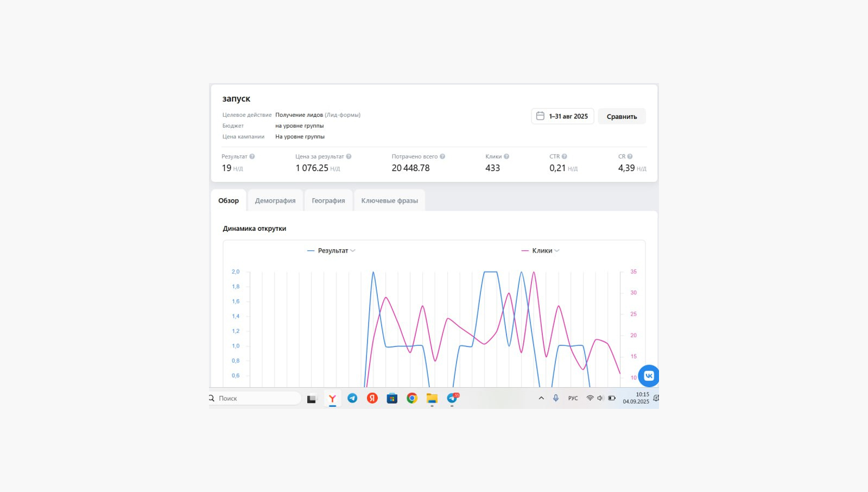Image resolution: width=868 pixels, height=492 pixels.
Task: Click the Поиск taskbar search field
Action: click(x=255, y=398)
